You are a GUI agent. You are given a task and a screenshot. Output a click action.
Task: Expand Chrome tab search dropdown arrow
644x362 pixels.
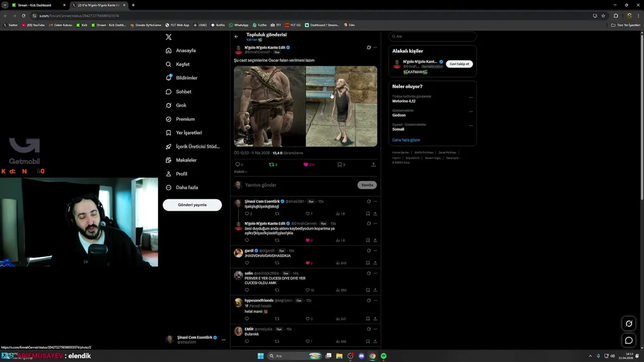[5, 5]
